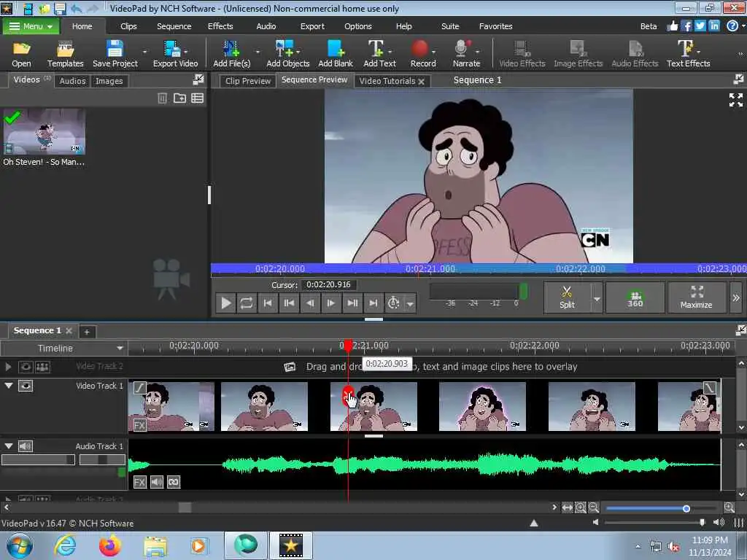The height and width of the screenshot is (560, 747).
Task: Jump to sequence start
Action: pyautogui.click(x=268, y=303)
